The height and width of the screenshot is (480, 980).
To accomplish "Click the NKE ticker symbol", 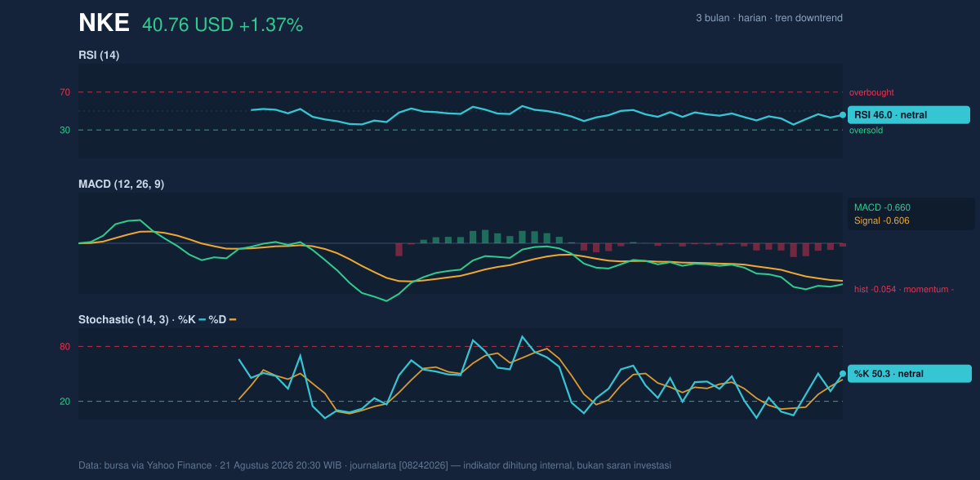I will [x=104, y=24].
